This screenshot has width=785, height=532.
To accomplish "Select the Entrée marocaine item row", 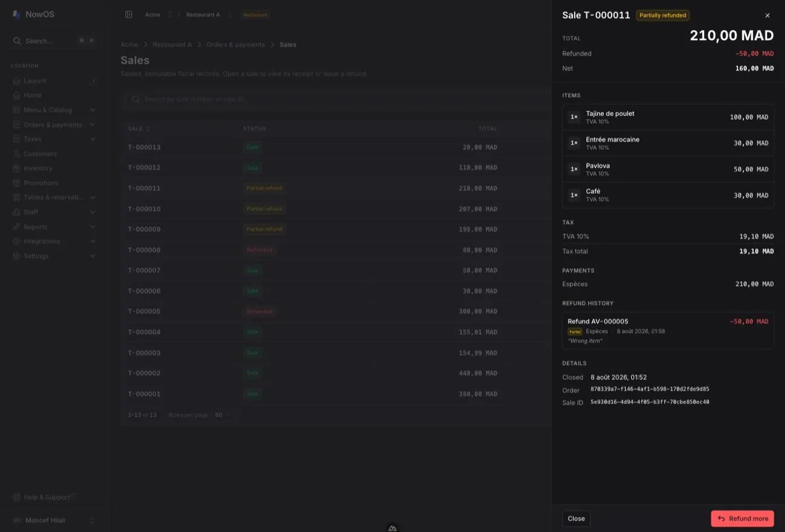I will [x=668, y=143].
